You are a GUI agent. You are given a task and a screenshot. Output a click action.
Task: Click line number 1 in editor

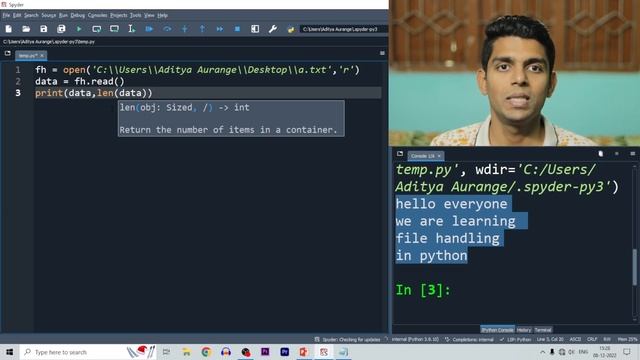18,70
